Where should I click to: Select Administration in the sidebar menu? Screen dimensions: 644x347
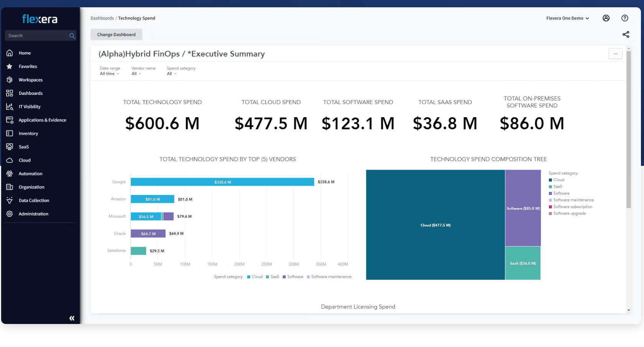pyautogui.click(x=33, y=214)
